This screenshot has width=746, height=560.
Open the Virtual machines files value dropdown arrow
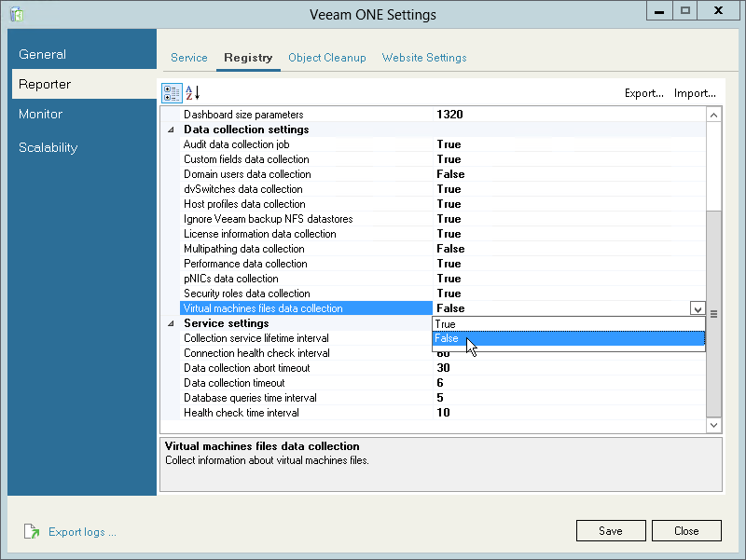(x=698, y=308)
